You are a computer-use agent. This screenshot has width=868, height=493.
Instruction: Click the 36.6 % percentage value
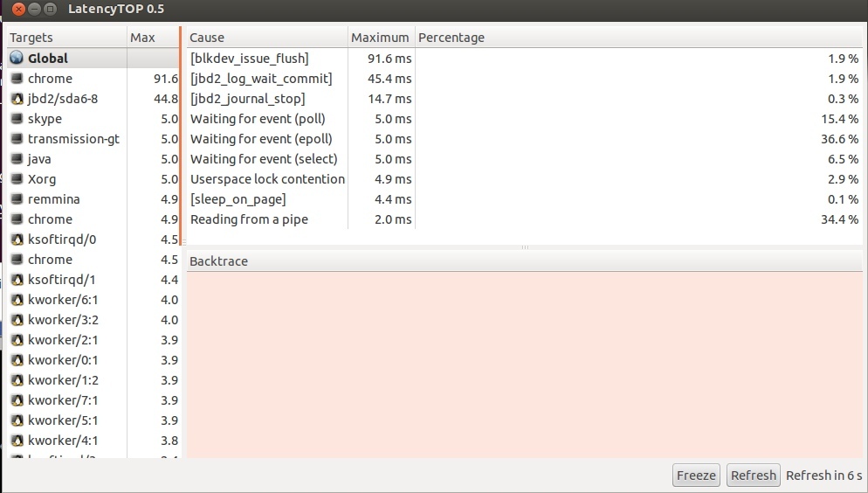(839, 138)
